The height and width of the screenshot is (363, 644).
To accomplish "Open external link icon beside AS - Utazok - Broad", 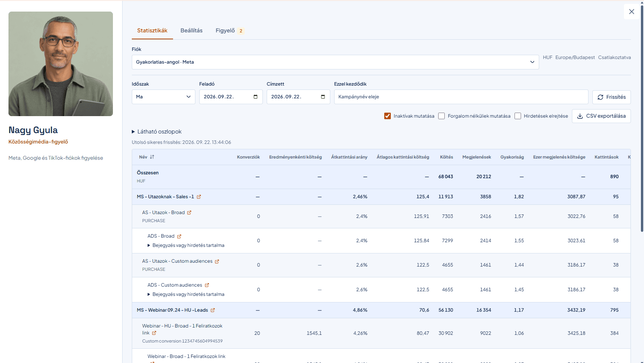I will (x=189, y=213).
